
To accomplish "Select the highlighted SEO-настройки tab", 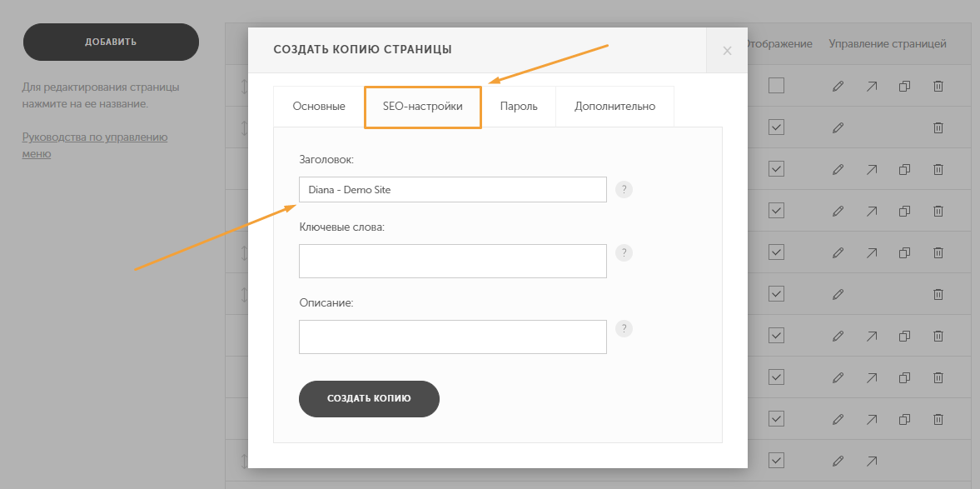I will point(422,107).
